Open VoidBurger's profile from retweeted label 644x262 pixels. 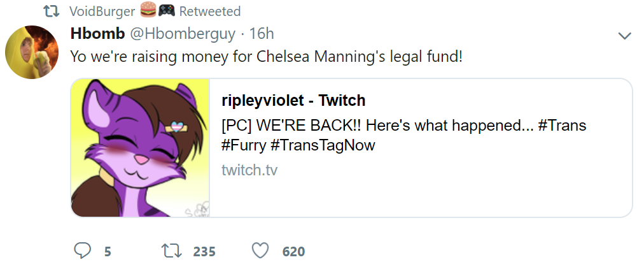(x=102, y=11)
